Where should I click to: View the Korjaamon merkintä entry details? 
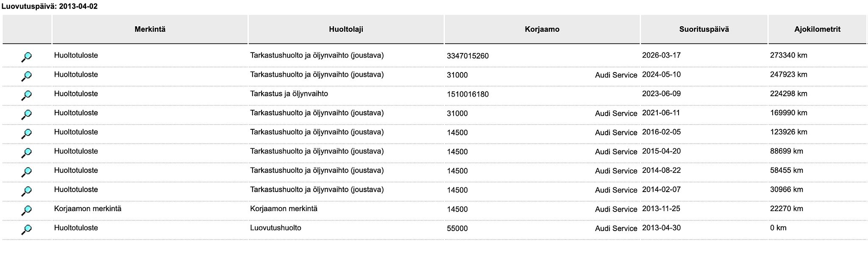26,210
